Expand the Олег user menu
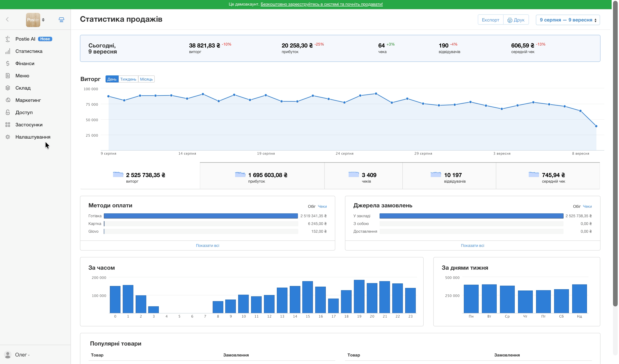This screenshot has width=619, height=364. click(x=22, y=355)
